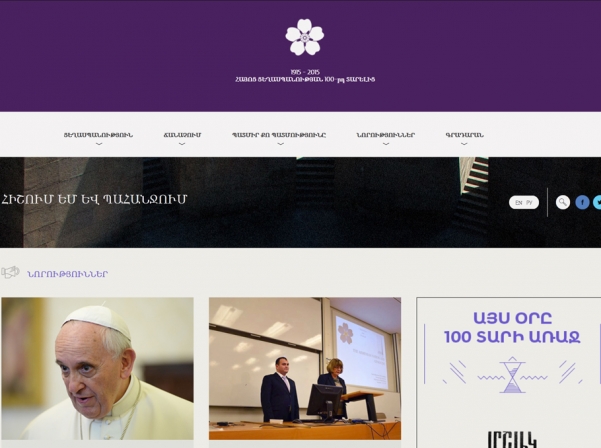
Task: Open the ԳՐԱԴԱՐԱՆ menu item
Action: tap(464, 135)
